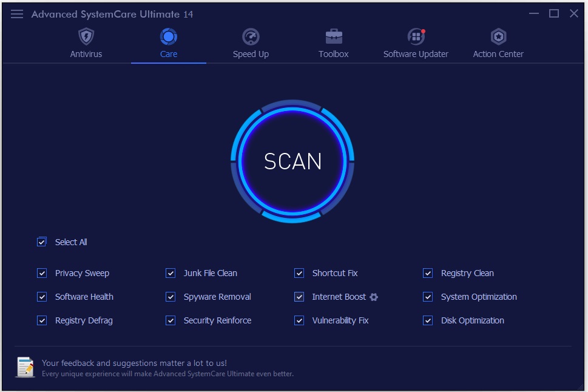Minimize the SystemCare window

[x=534, y=13]
